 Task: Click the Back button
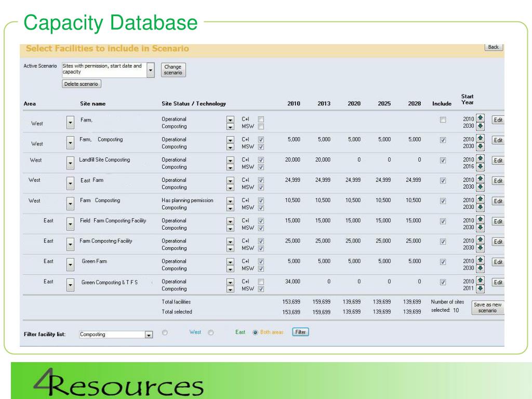click(493, 47)
